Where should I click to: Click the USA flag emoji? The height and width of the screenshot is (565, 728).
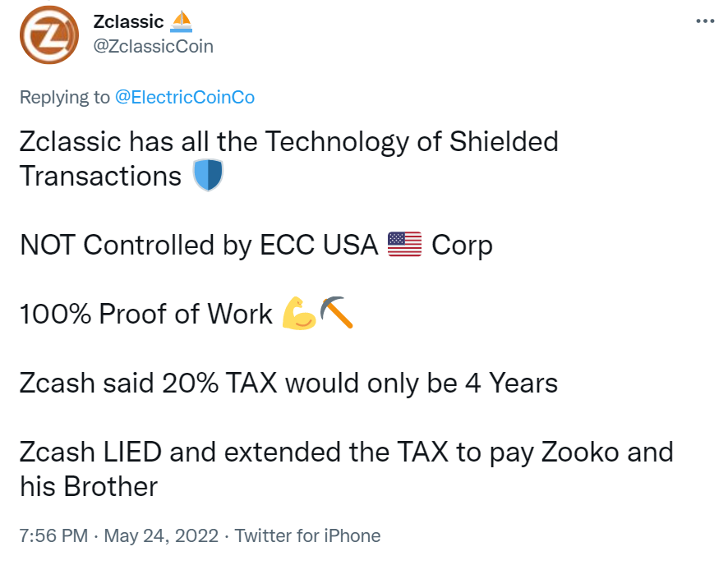[404, 245]
